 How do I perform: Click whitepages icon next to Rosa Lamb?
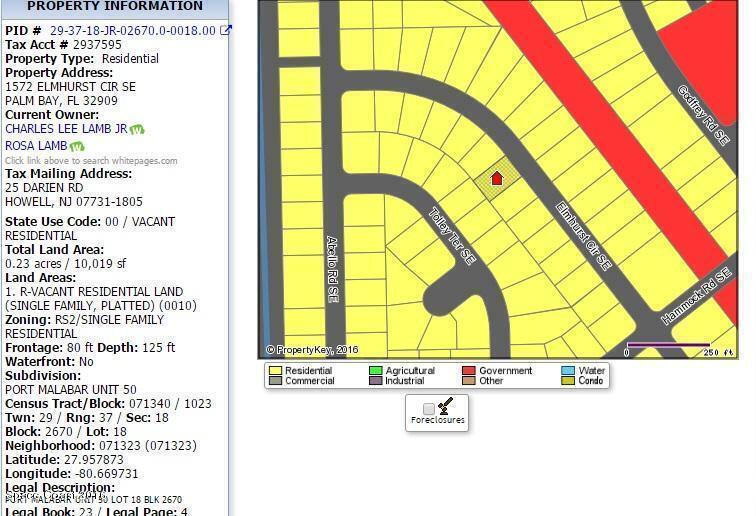[77, 146]
